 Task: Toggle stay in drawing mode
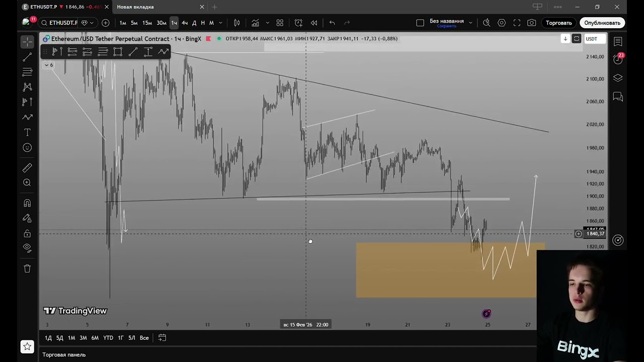click(27, 218)
